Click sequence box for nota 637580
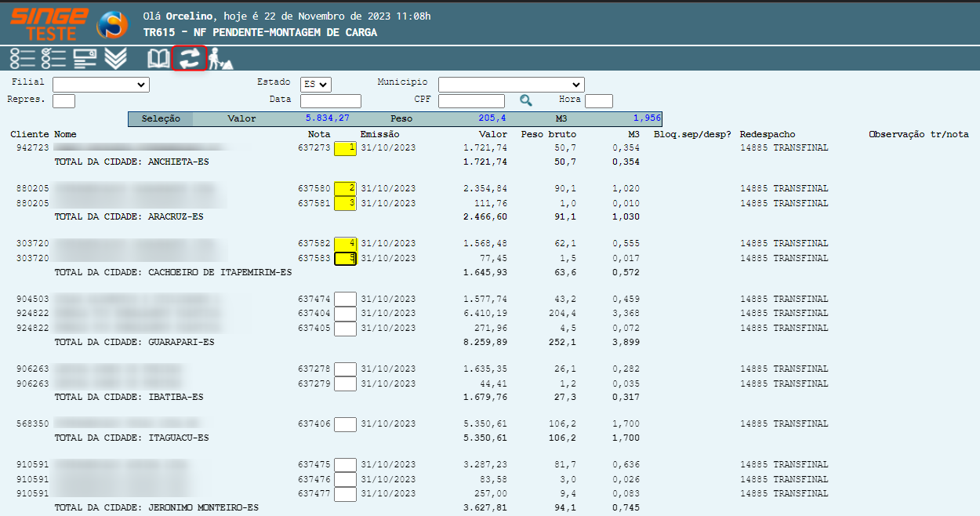The image size is (980, 516). coord(345,189)
